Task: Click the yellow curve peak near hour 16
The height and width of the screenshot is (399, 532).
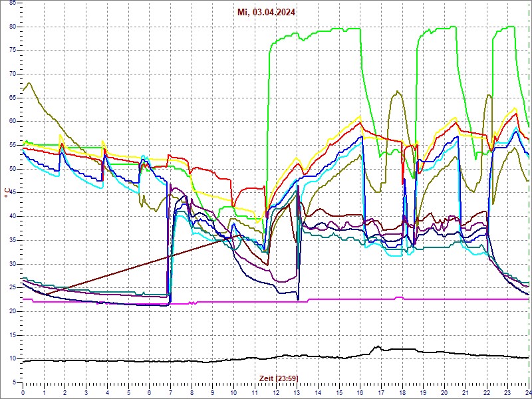Action: [359, 117]
